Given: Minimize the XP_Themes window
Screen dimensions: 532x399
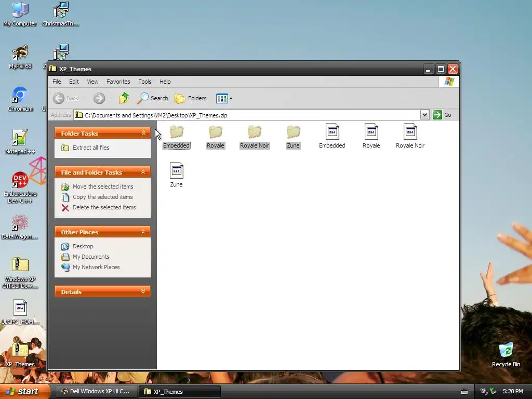Looking at the screenshot, I should tap(428, 69).
